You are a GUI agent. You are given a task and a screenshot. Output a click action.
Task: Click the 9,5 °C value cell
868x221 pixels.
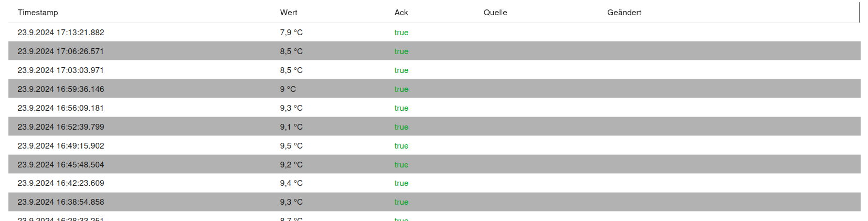click(x=291, y=145)
